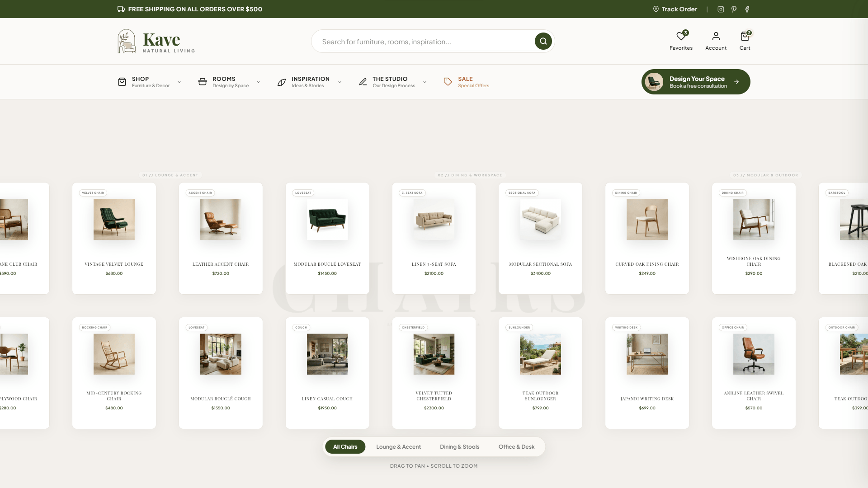Click Design Your Space consultation button

pyautogui.click(x=696, y=82)
